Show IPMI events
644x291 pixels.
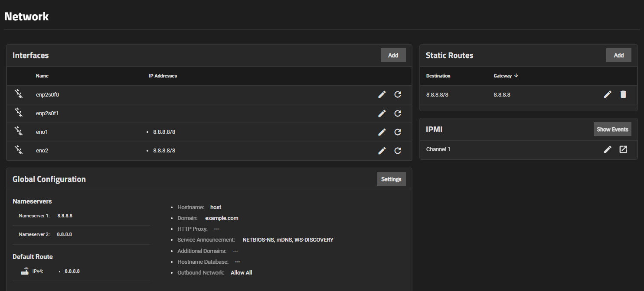[x=612, y=129]
